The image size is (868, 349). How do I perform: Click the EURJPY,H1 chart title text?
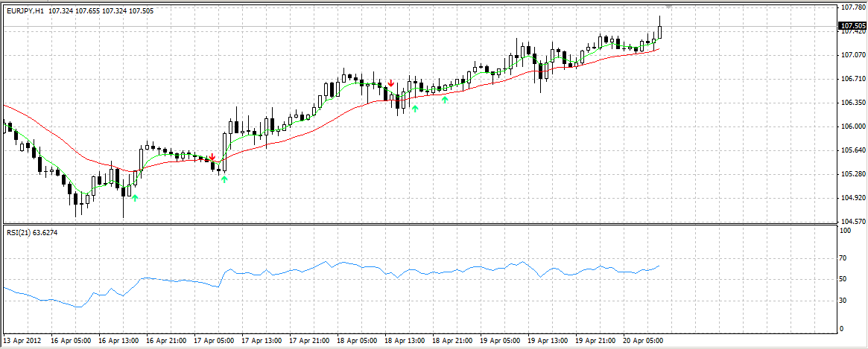click(25, 10)
